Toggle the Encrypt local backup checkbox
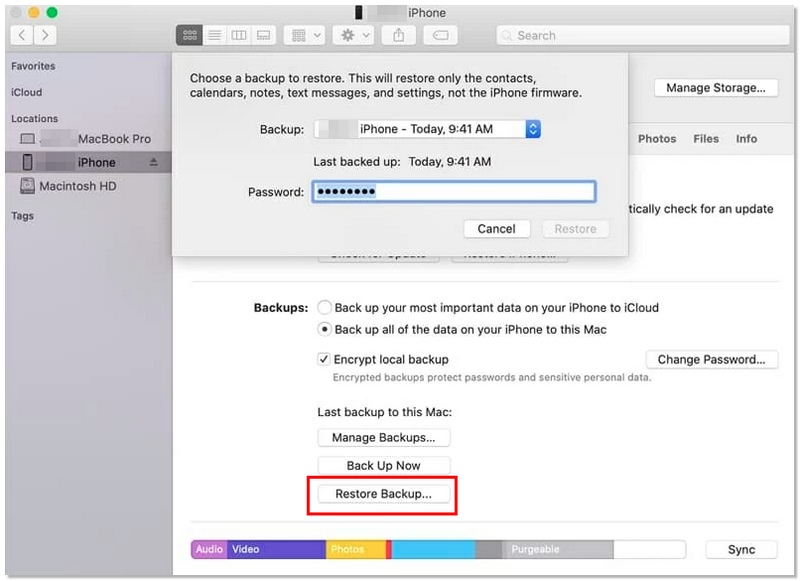Image resolution: width=800 pixels, height=581 pixels. [x=322, y=359]
